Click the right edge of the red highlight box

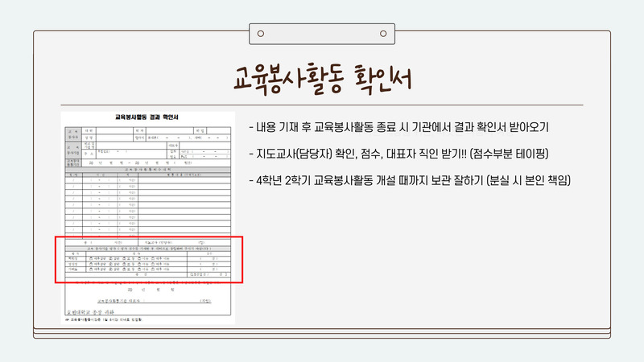tap(242, 259)
